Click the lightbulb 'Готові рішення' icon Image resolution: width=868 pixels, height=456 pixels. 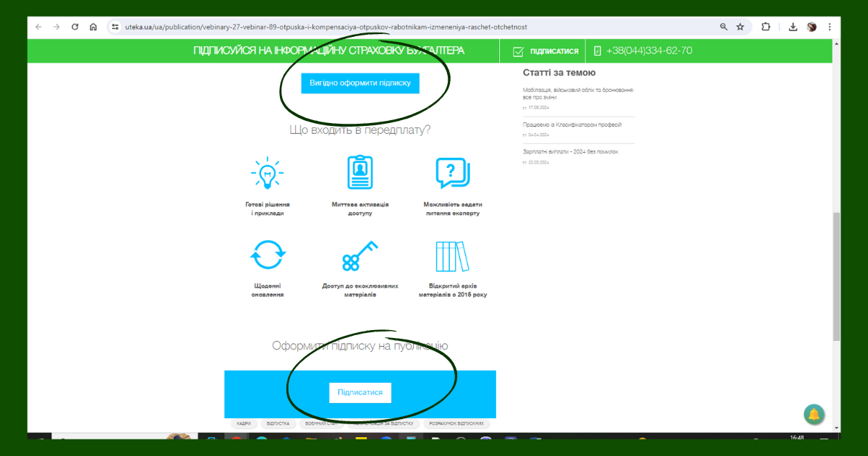267,174
